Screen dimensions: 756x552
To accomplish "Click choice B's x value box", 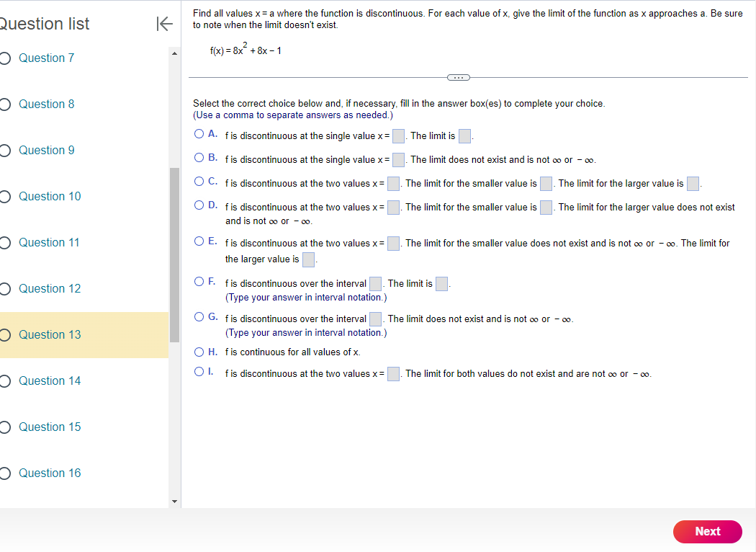I will pyautogui.click(x=398, y=160).
